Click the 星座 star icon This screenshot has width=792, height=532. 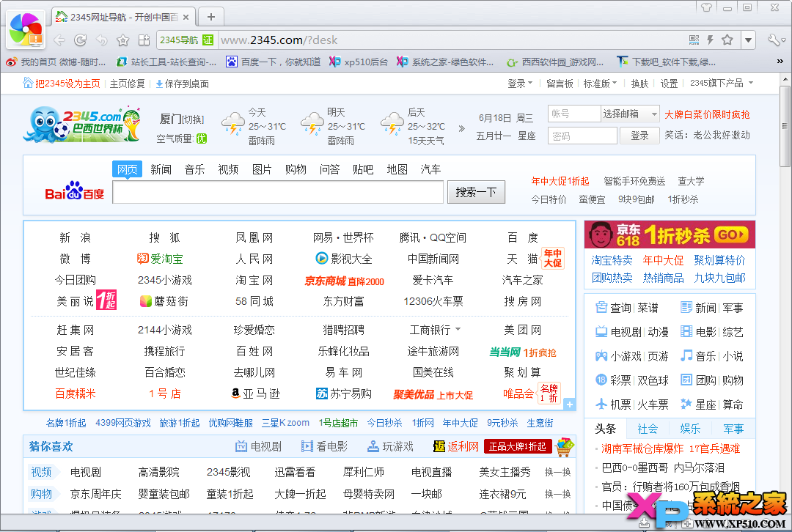(x=686, y=404)
